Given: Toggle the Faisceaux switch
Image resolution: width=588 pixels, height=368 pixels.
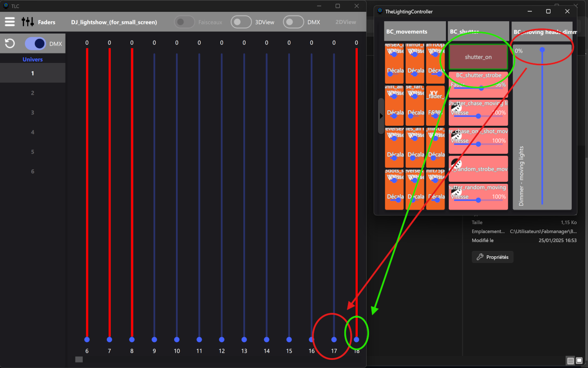Looking at the screenshot, I should (x=185, y=22).
